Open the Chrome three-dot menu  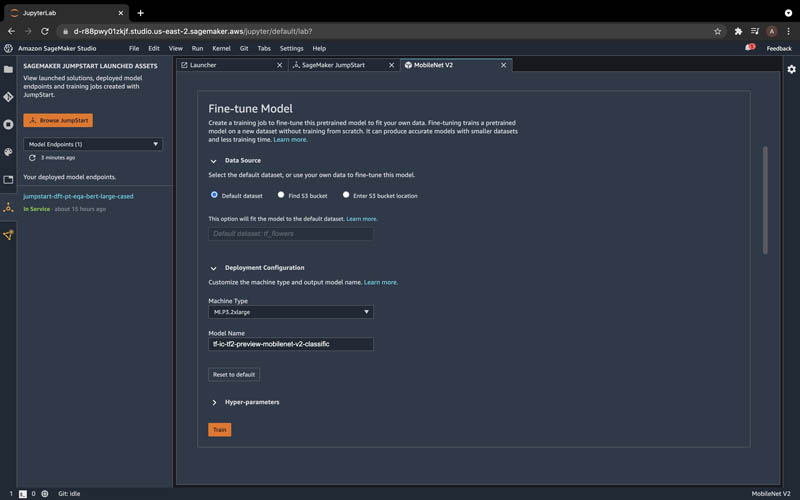click(x=788, y=31)
